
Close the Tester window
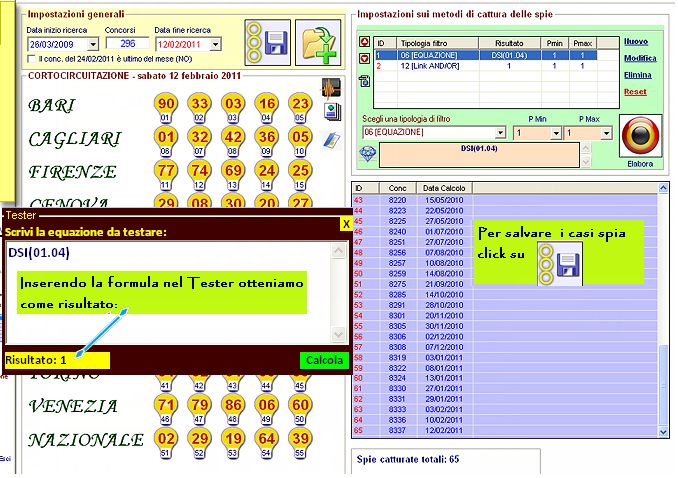pyautogui.click(x=345, y=224)
